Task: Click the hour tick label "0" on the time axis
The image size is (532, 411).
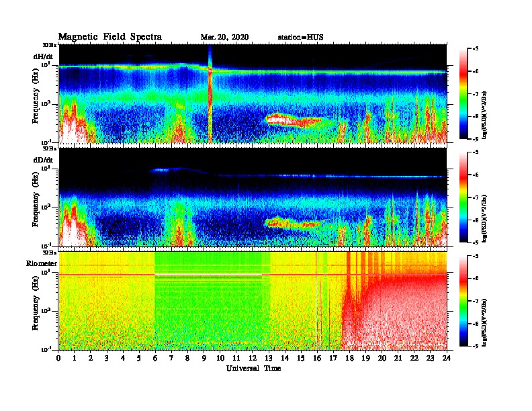Action: coord(58,358)
